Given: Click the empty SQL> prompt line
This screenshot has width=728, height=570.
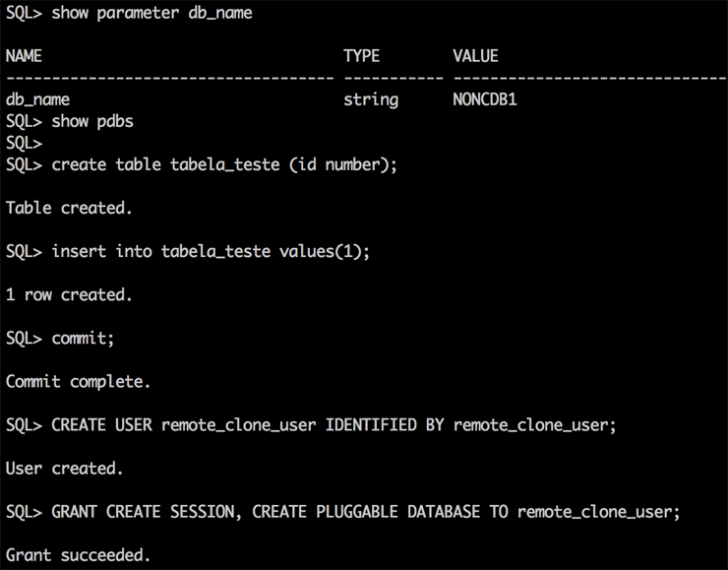Looking at the screenshot, I should pos(24,143).
